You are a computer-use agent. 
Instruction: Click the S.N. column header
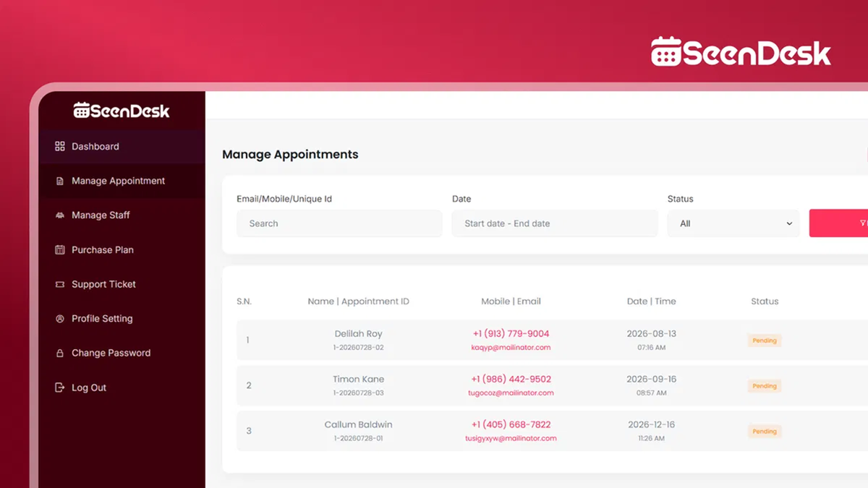(x=244, y=301)
